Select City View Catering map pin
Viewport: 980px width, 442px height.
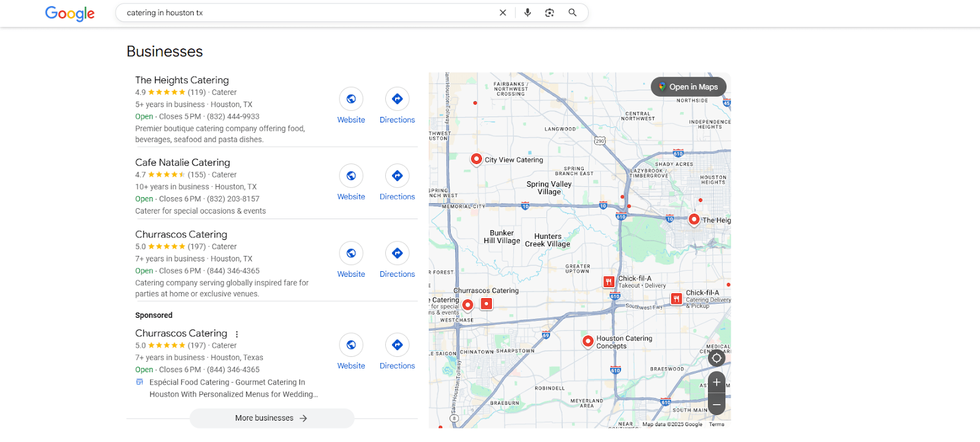coord(476,159)
